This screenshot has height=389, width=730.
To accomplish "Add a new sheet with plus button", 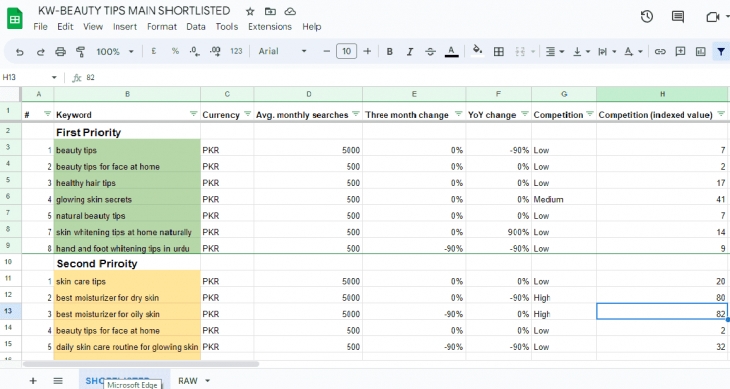I will point(33,381).
